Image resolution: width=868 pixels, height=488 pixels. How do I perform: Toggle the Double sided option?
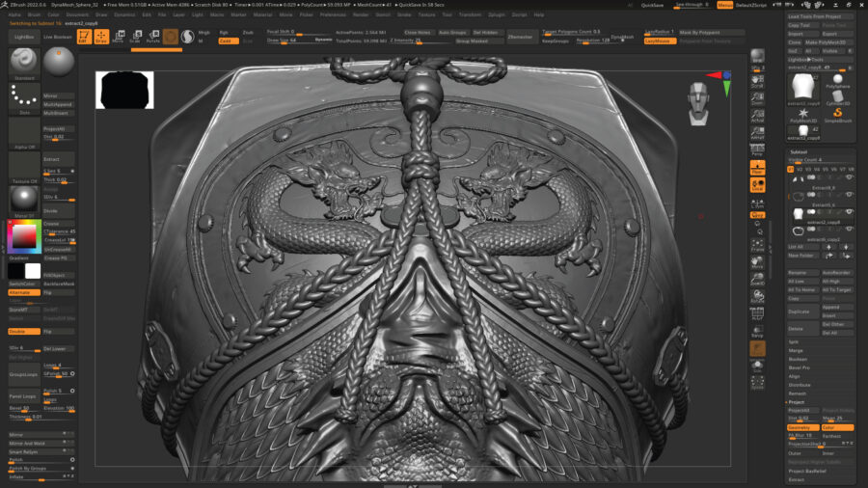pos(24,331)
